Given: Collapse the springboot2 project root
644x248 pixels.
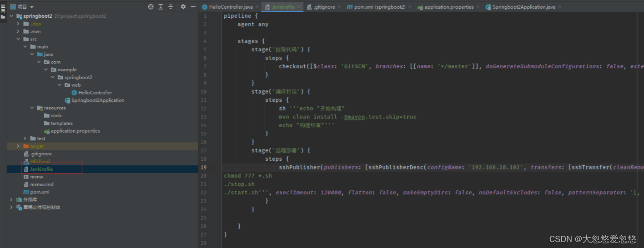Looking at the screenshot, I should pos(11,16).
